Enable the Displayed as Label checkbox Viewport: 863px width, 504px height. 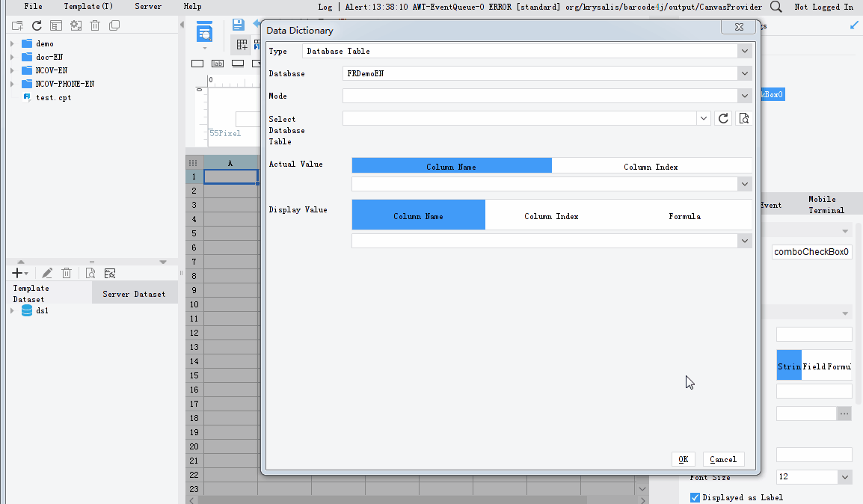pyautogui.click(x=694, y=497)
